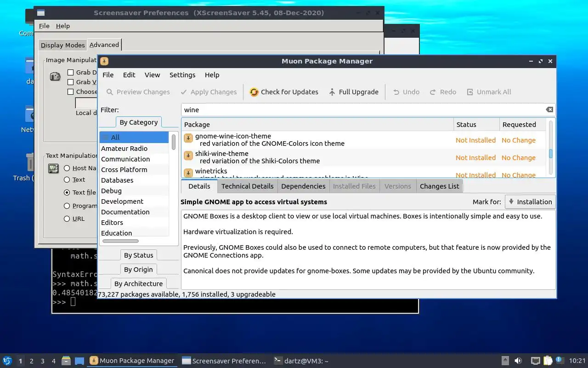Image resolution: width=588 pixels, height=368 pixels.
Task: Click the Check for Updates icon
Action: pos(254,92)
